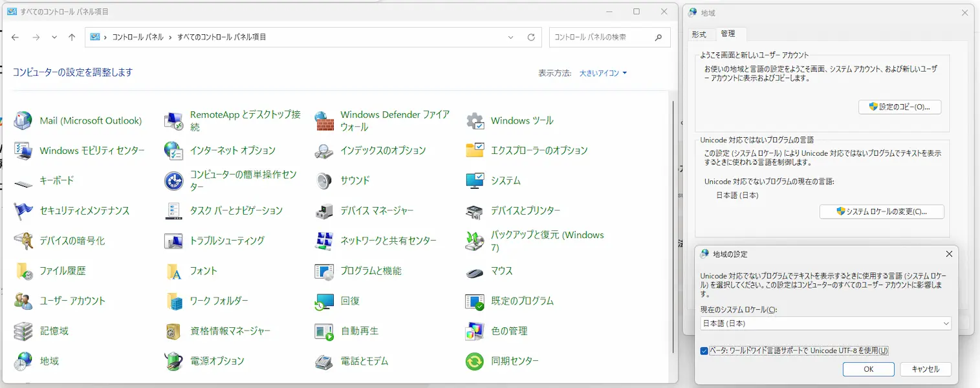The width and height of the screenshot is (980, 388).
Task: Click the システム ロケールの変更 button
Action: click(882, 211)
